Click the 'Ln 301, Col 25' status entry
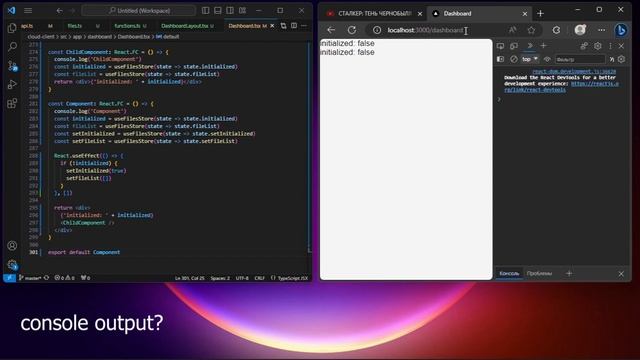 click(190, 278)
